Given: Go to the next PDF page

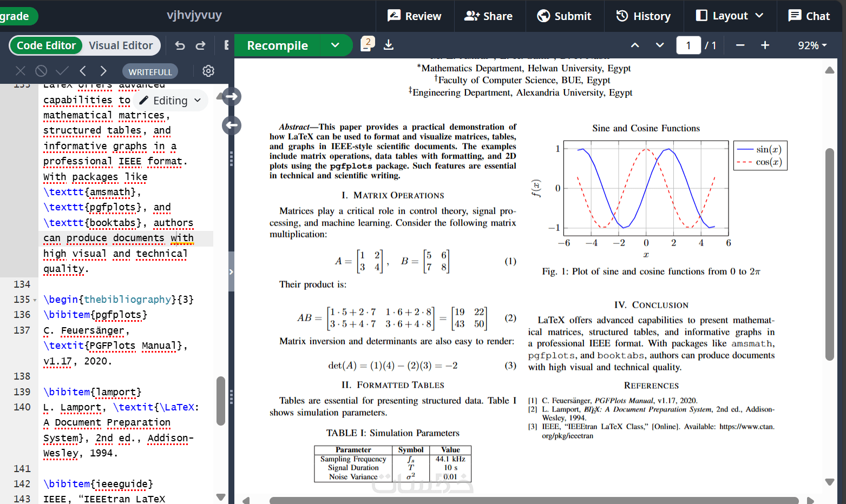Looking at the screenshot, I should point(660,45).
